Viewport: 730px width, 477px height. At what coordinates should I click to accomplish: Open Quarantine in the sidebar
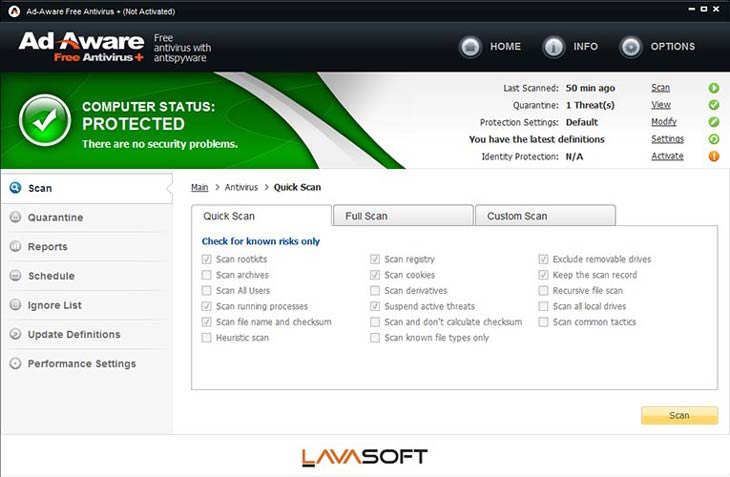pos(87,217)
